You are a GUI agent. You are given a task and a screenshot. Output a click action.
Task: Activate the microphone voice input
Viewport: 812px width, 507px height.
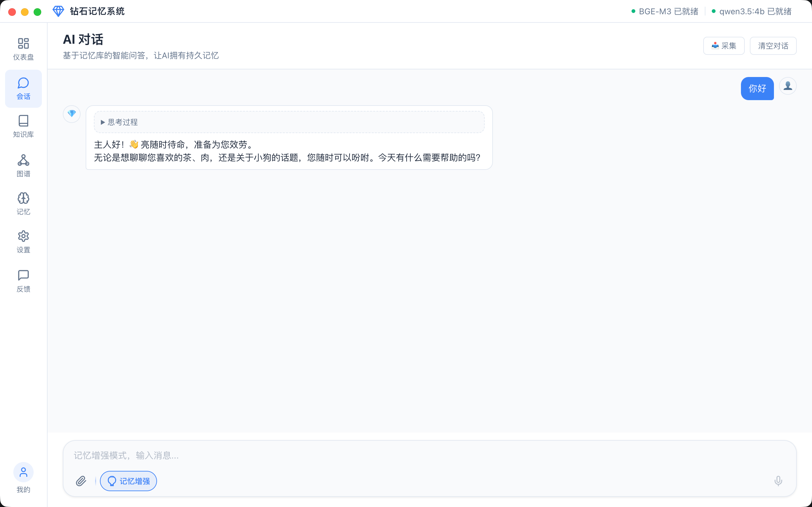point(778,480)
